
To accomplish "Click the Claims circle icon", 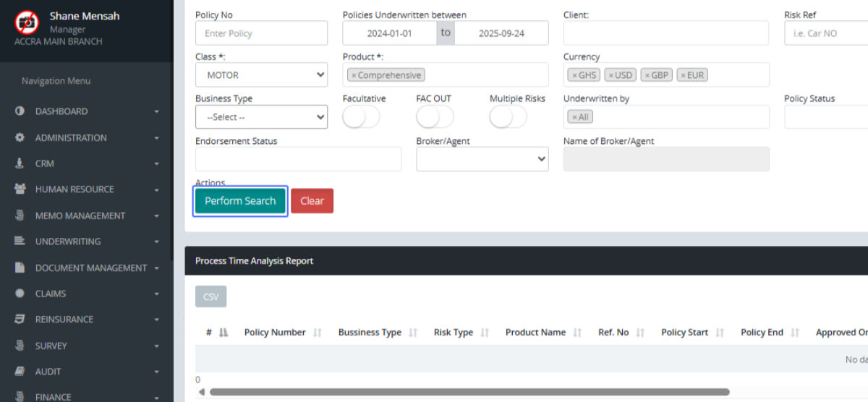I will pyautogui.click(x=20, y=294).
